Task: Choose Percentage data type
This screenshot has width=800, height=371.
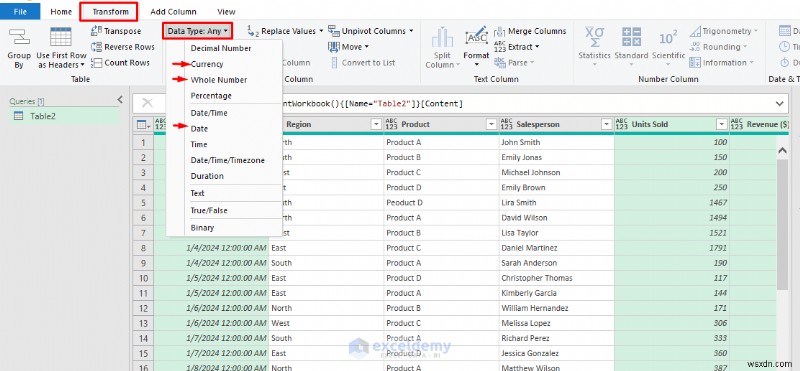Action: (x=211, y=96)
